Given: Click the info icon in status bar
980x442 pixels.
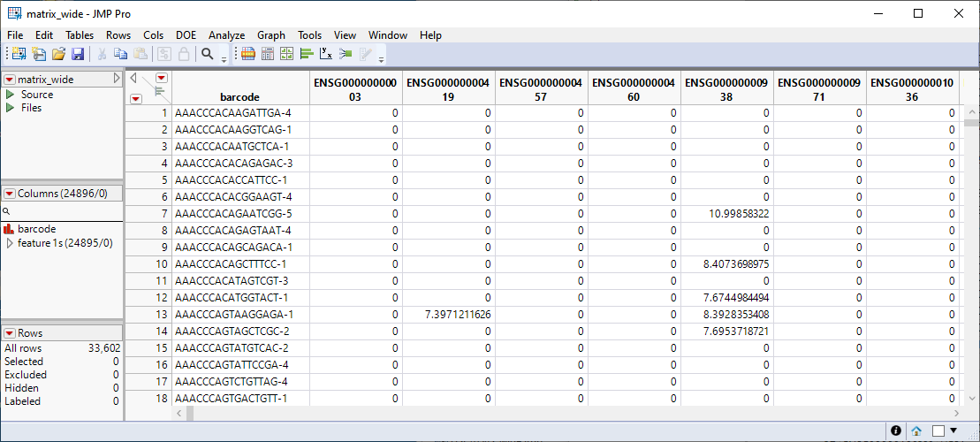Looking at the screenshot, I should pyautogui.click(x=896, y=431).
